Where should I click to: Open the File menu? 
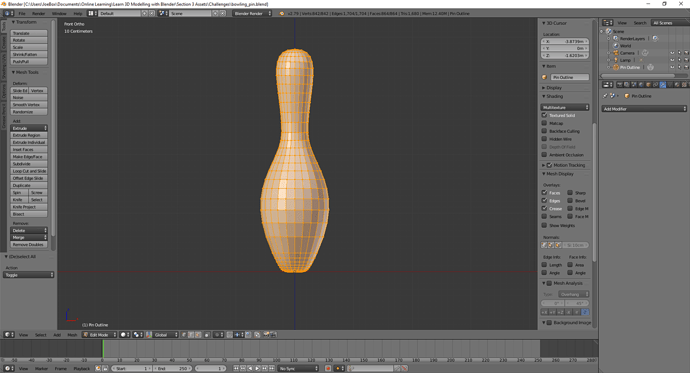22,13
